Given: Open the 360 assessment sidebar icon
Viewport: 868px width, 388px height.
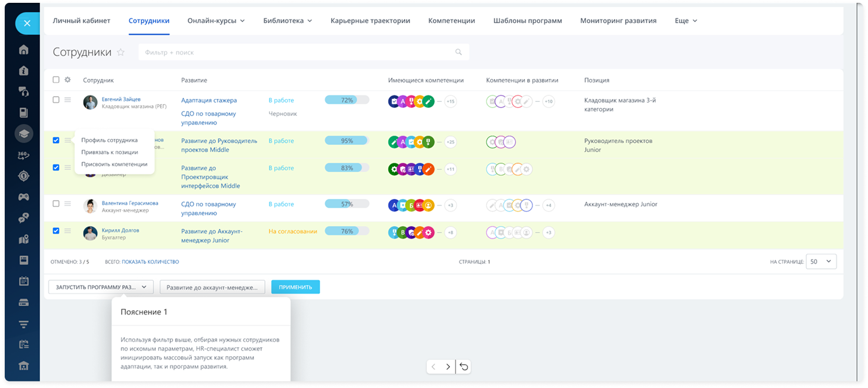Looking at the screenshot, I should [24, 155].
